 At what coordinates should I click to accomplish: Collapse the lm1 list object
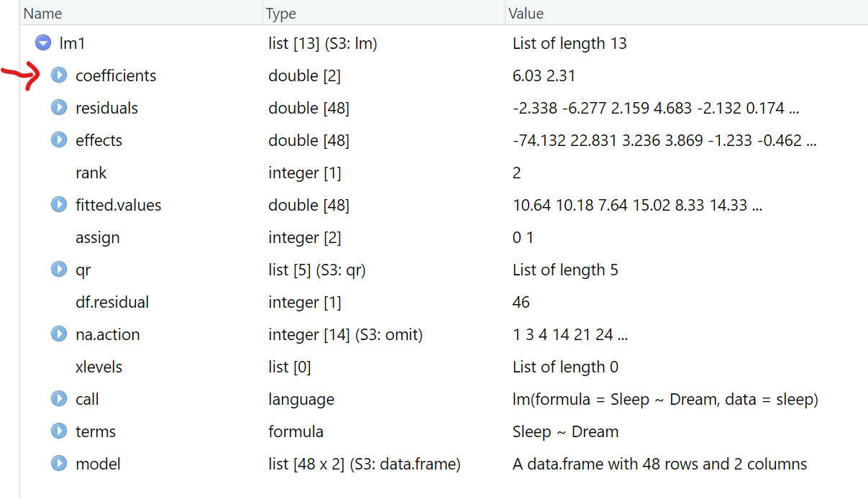(x=43, y=43)
